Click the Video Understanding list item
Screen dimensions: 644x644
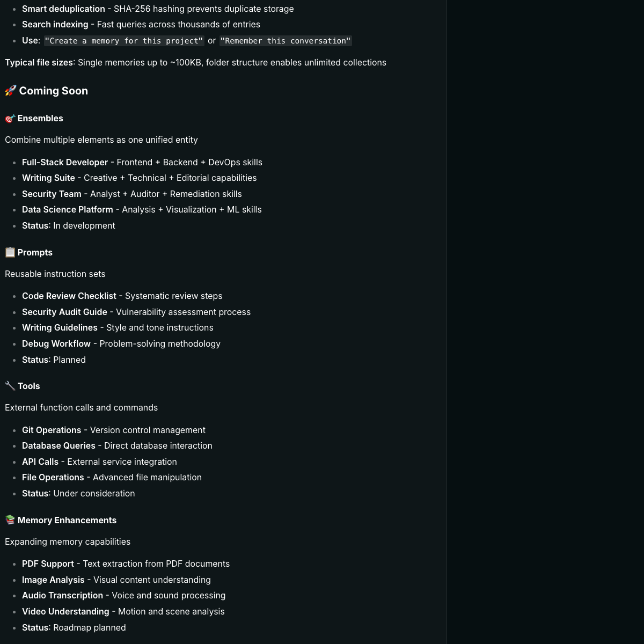coord(65,611)
